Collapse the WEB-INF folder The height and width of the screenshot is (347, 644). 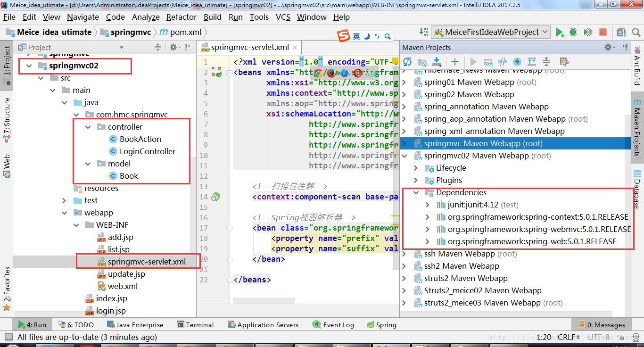[76, 225]
